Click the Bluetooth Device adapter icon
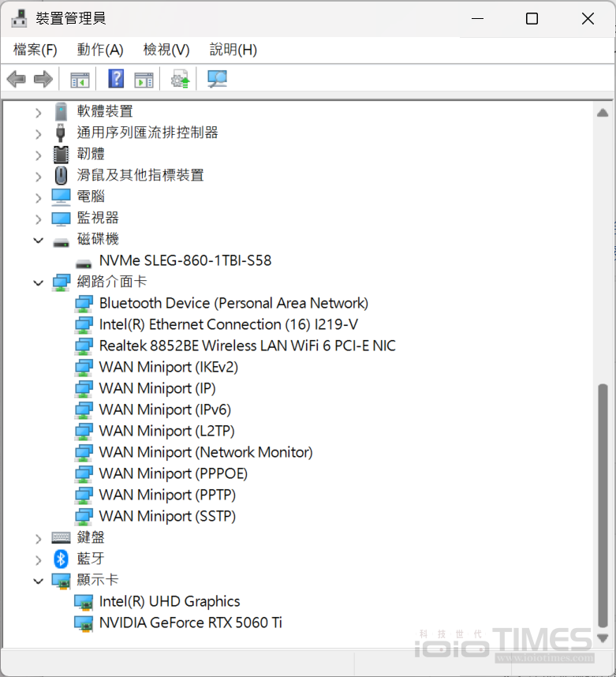The width and height of the screenshot is (616, 677). tap(84, 304)
